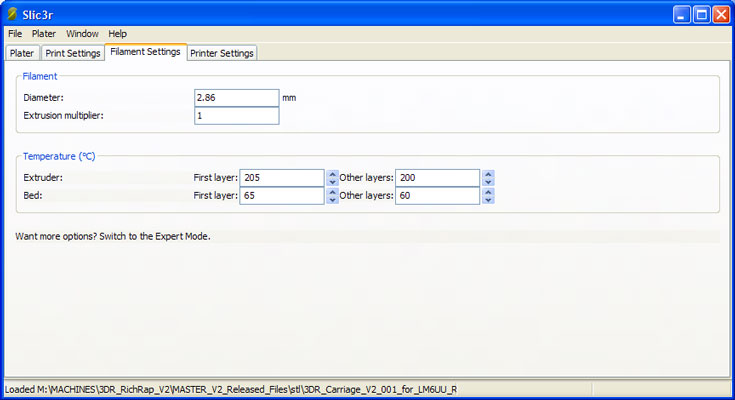Switch to the Print Settings tab

click(x=73, y=53)
